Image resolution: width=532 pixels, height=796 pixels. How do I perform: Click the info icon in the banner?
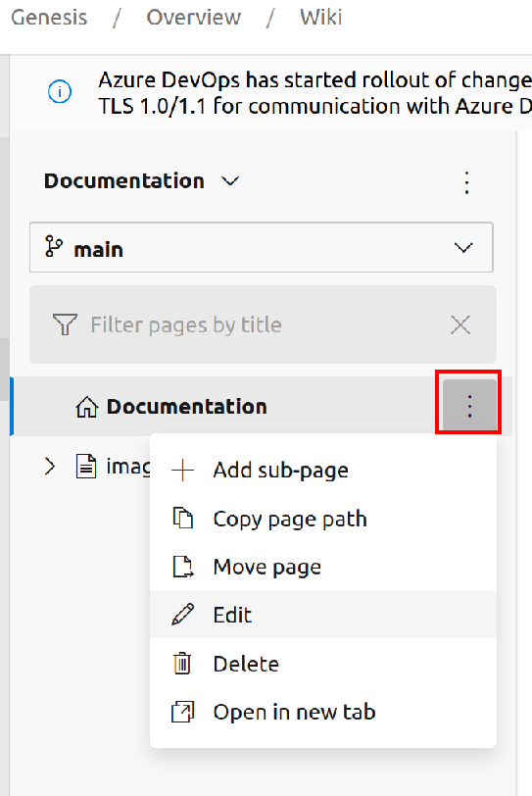pyautogui.click(x=60, y=92)
